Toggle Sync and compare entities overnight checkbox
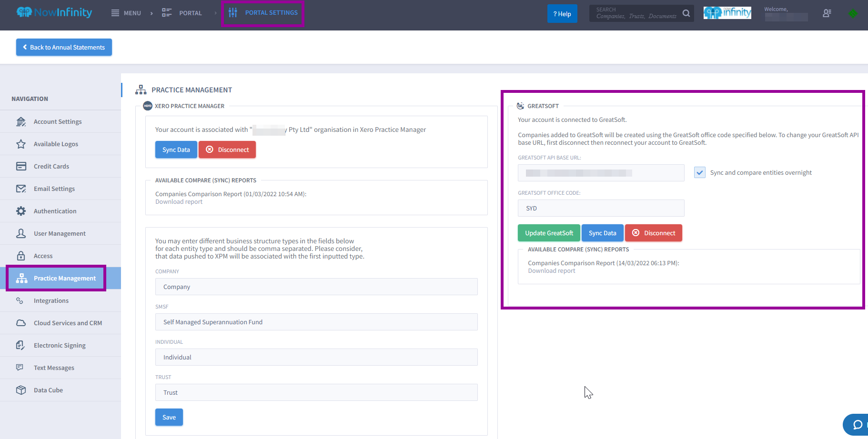The width and height of the screenshot is (868, 439). pos(700,172)
